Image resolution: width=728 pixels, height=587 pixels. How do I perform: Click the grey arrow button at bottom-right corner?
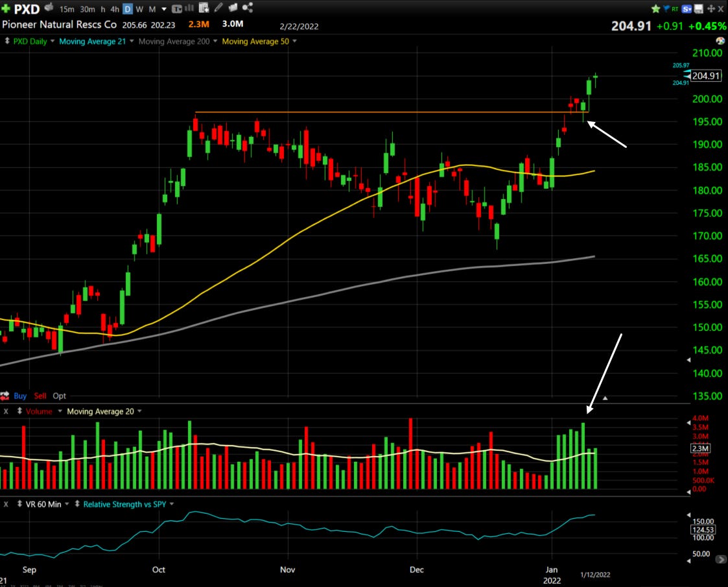[720, 560]
